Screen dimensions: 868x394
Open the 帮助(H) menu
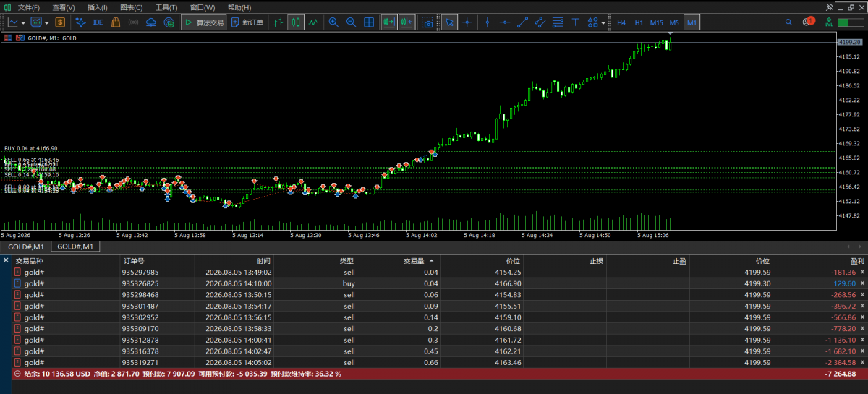click(239, 7)
